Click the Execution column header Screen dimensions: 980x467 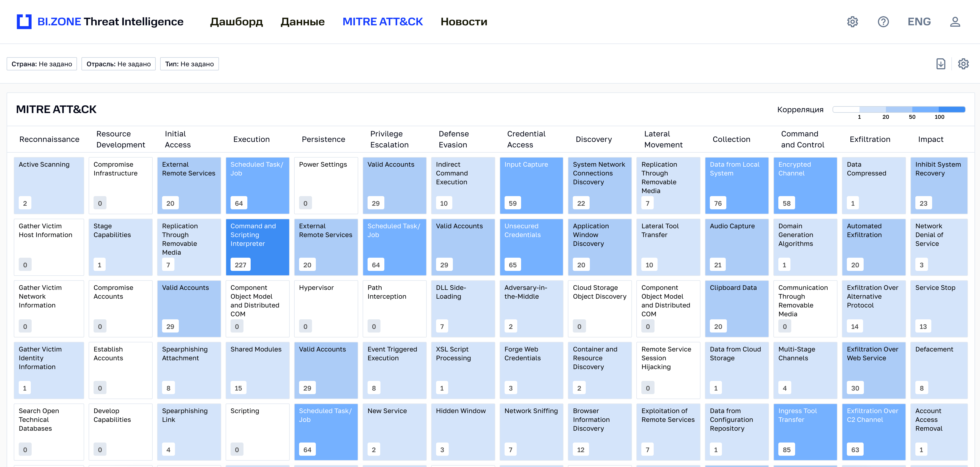coord(251,139)
